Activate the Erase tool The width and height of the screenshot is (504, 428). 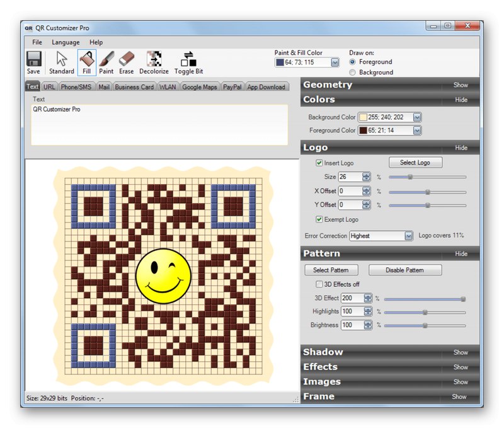coord(126,61)
